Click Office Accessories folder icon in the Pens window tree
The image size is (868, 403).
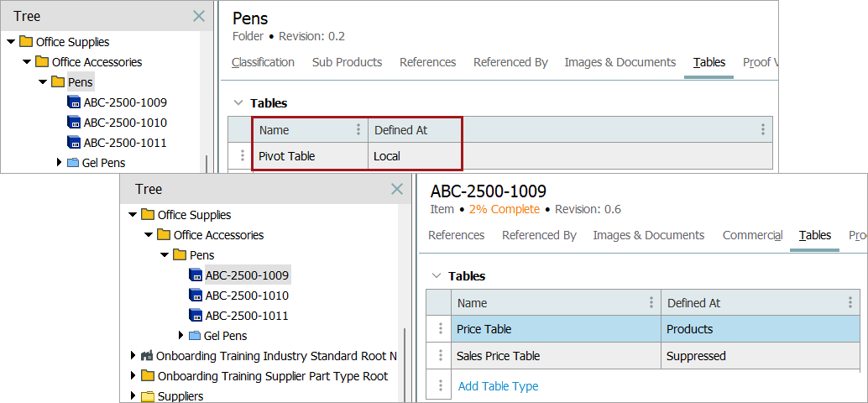[x=42, y=62]
